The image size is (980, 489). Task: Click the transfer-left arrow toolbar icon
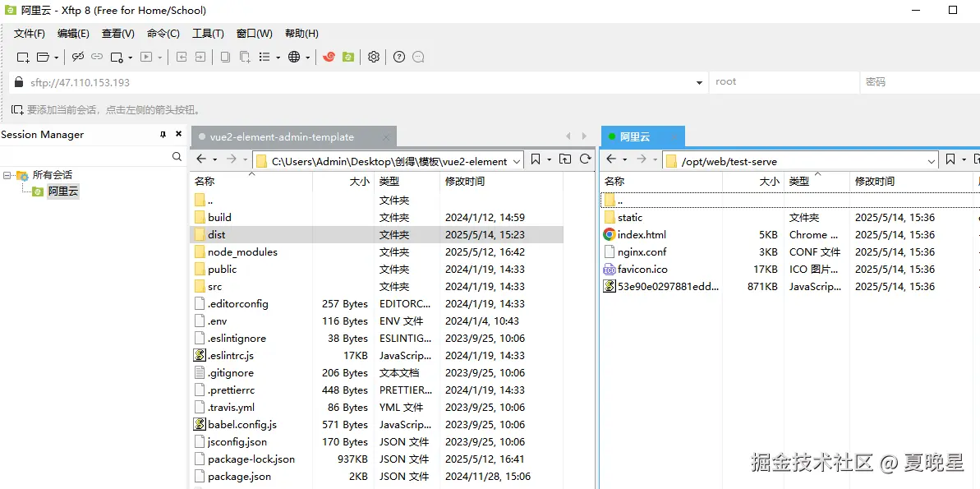tap(182, 57)
